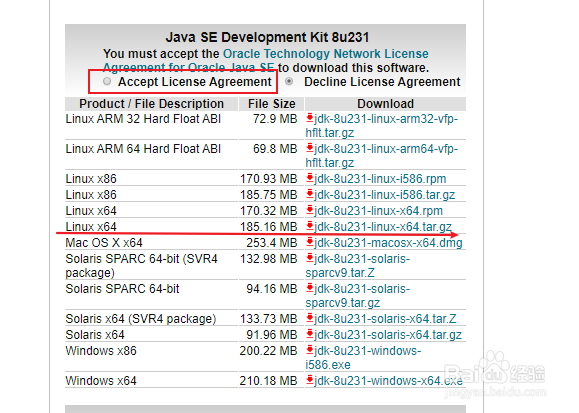The width and height of the screenshot is (579, 413).
Task: Download jdk-8u231-windows-i586.exe
Action: (363, 358)
